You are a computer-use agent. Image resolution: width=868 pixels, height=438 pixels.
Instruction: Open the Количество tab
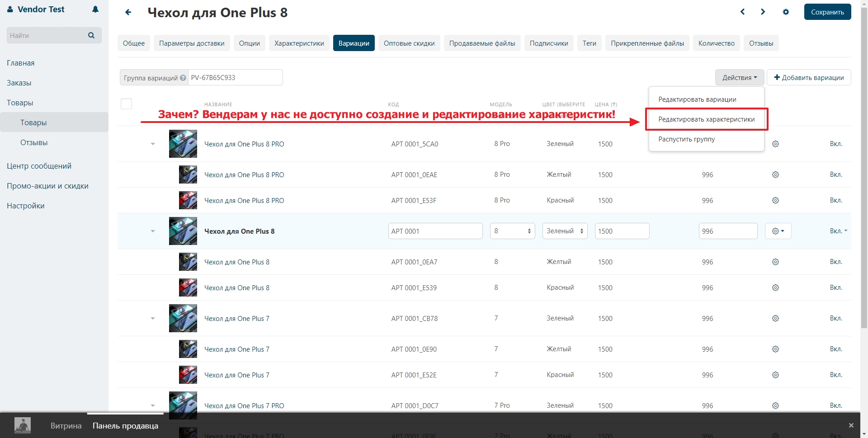click(717, 43)
